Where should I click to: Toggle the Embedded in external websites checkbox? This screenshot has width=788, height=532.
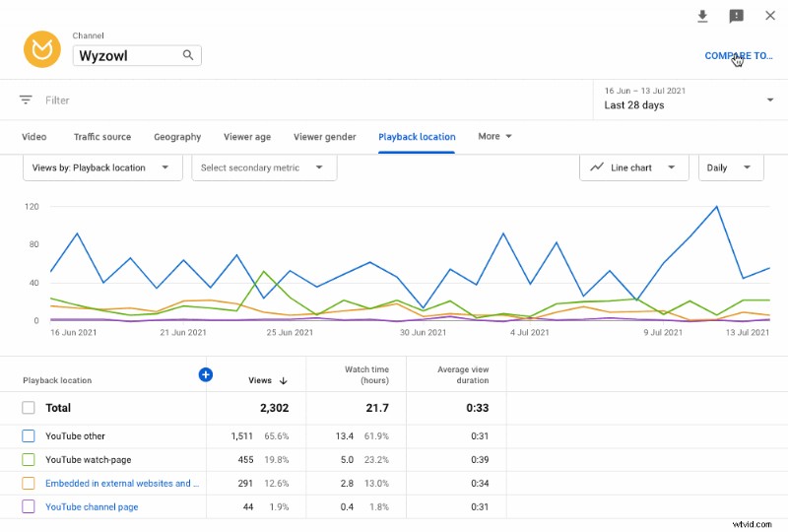29,483
